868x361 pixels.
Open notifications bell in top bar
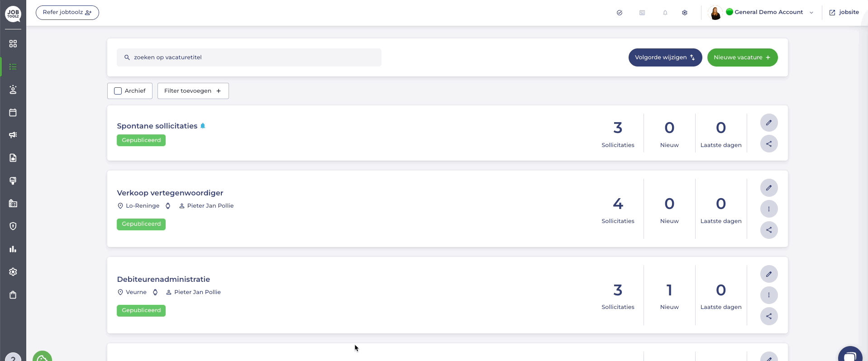tap(665, 13)
